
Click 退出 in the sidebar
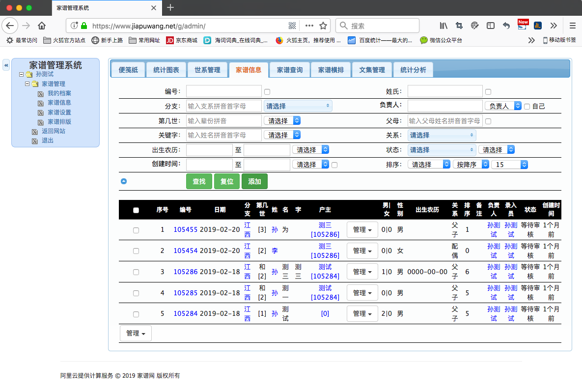(x=48, y=140)
